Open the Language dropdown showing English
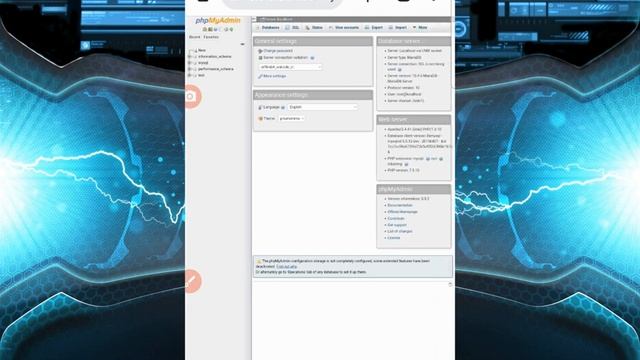The height and width of the screenshot is (360, 640). tap(322, 107)
